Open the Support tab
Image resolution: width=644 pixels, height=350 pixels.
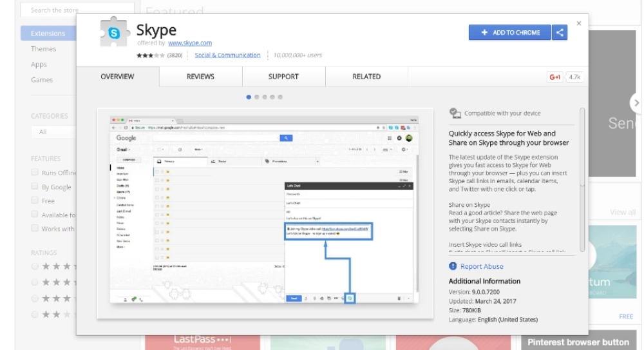pyautogui.click(x=283, y=77)
